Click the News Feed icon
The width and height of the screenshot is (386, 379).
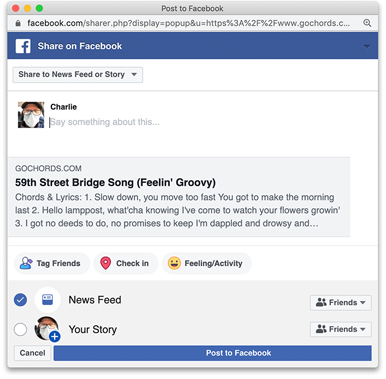pos(48,299)
